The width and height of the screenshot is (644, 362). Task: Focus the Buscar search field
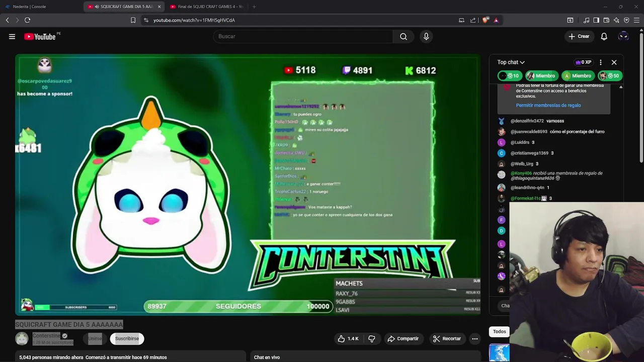303,36
